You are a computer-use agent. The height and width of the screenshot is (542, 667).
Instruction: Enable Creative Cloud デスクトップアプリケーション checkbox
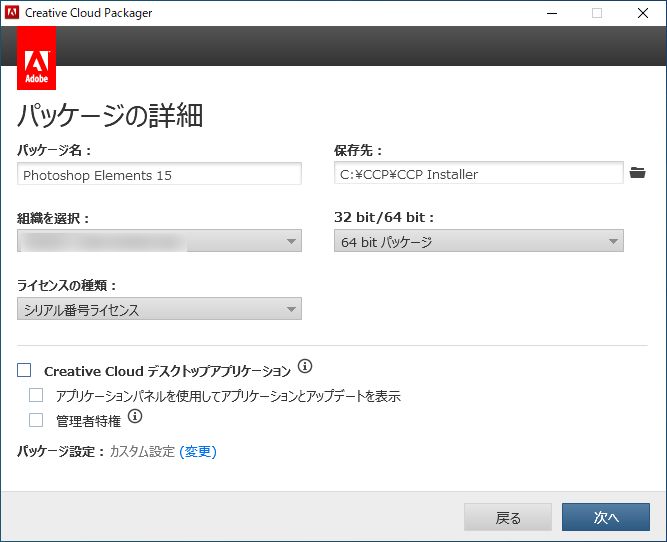(24, 370)
